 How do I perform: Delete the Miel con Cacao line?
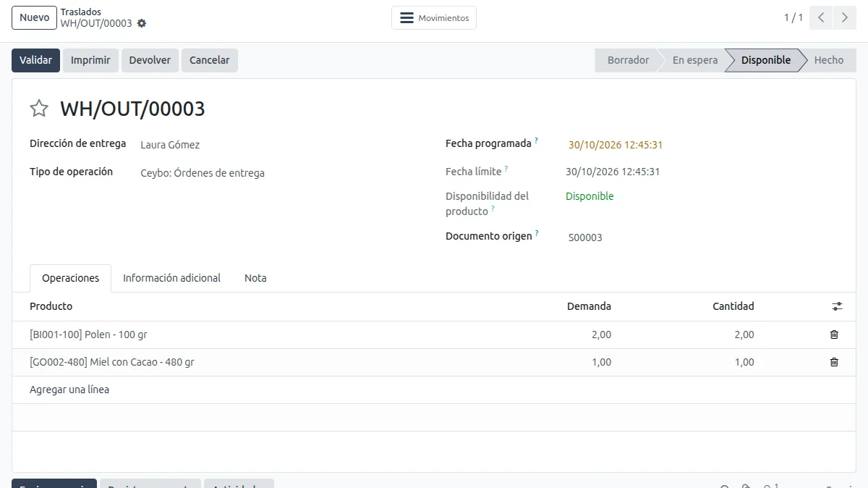[834, 362]
